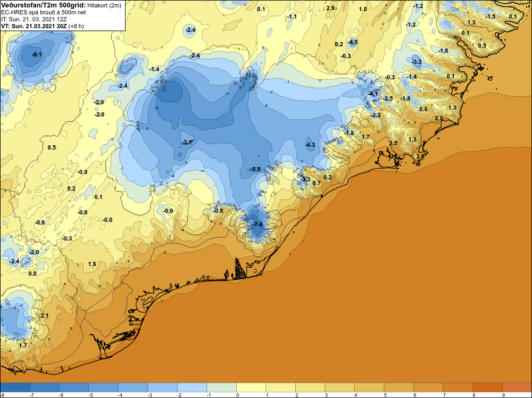The width and height of the screenshot is (532, 398).
Task: Click the -6.1 temperature value on the map
Action: click(36, 55)
